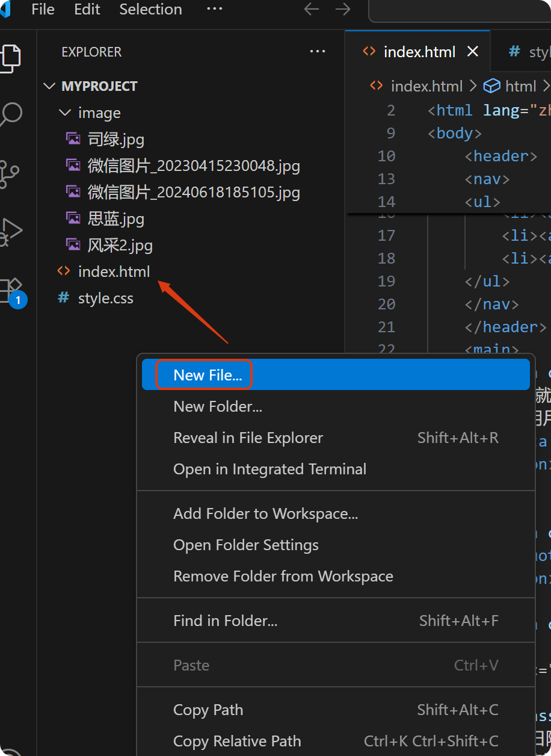The width and height of the screenshot is (551, 756).
Task: Collapse the image folder
Action: 64,113
